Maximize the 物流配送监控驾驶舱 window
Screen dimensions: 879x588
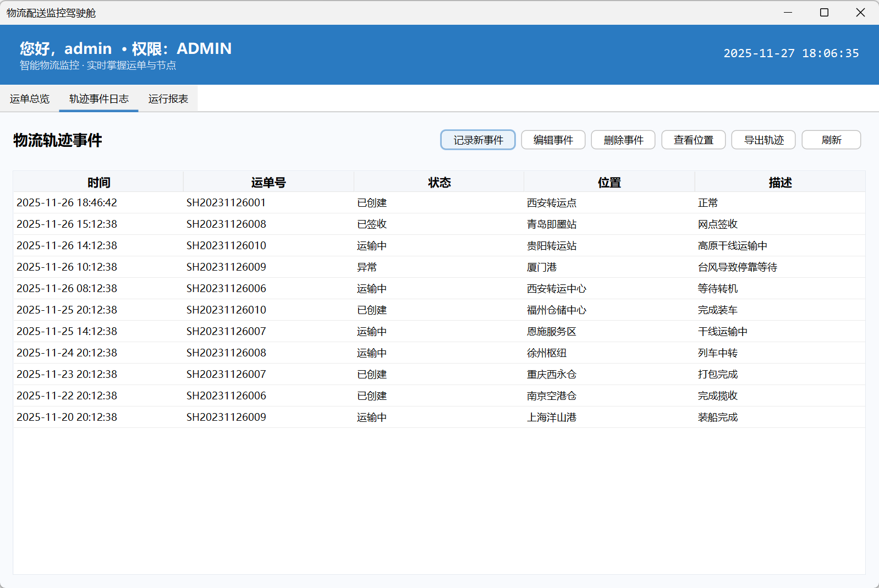click(x=824, y=12)
